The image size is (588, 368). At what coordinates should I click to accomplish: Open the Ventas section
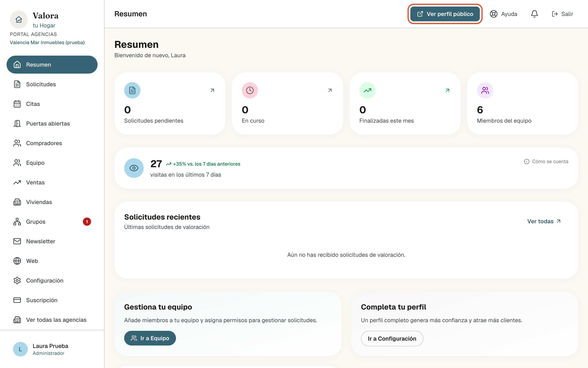click(x=52, y=182)
